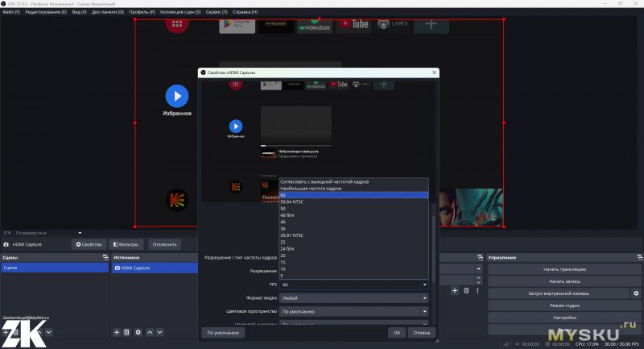The width and height of the screenshot is (644, 349).
Task: Float the Сцены dock panel icon
Action: click(105, 257)
